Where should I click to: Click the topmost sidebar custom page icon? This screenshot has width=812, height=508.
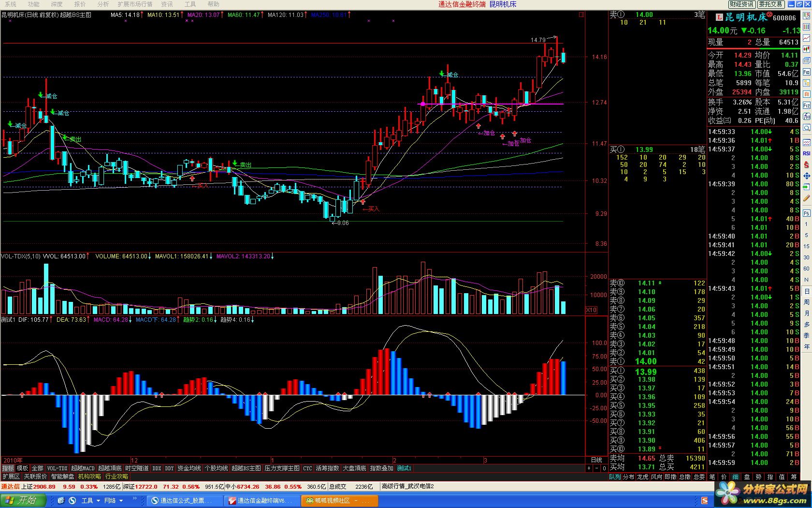pos(806,15)
